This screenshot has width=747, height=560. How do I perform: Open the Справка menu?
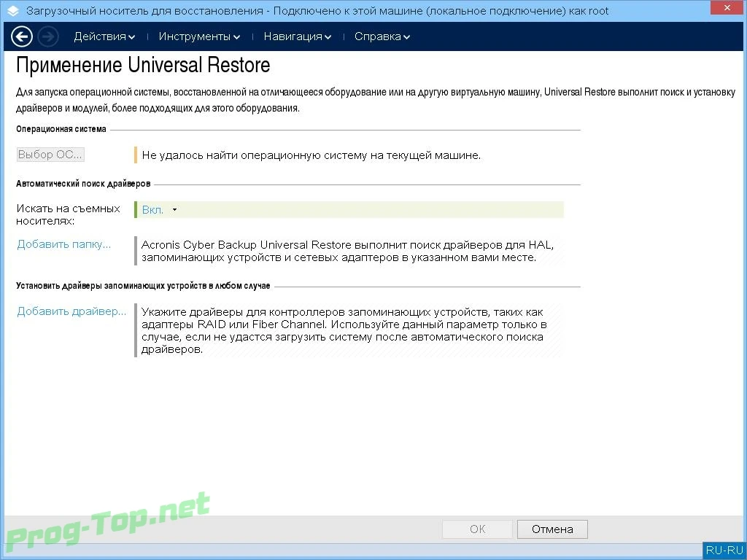coord(382,36)
